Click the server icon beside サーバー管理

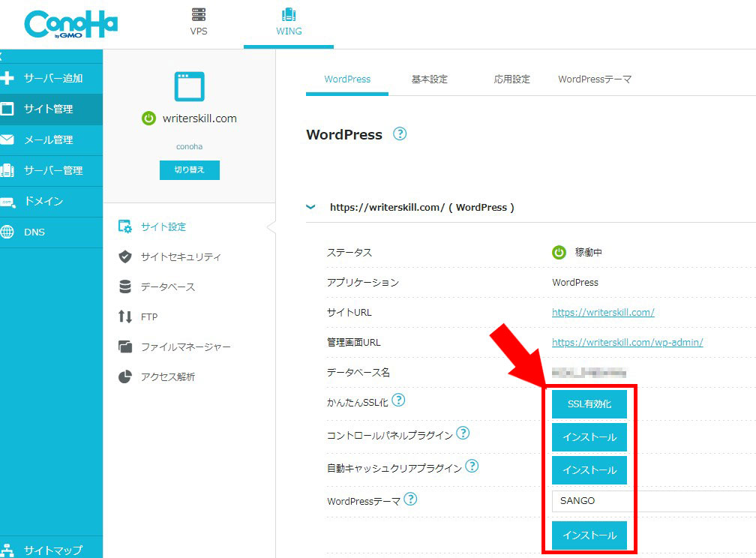pos(7,170)
